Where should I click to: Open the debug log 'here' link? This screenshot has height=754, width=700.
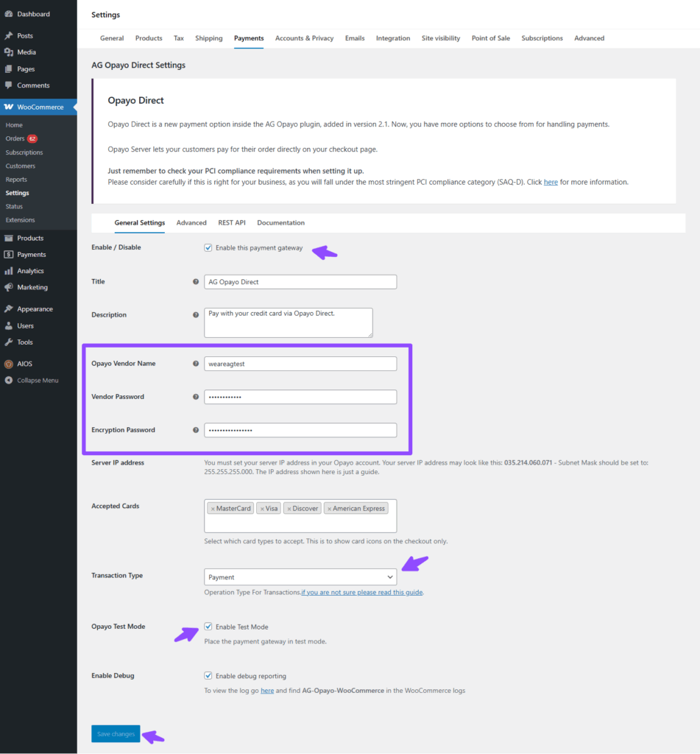tap(267, 691)
